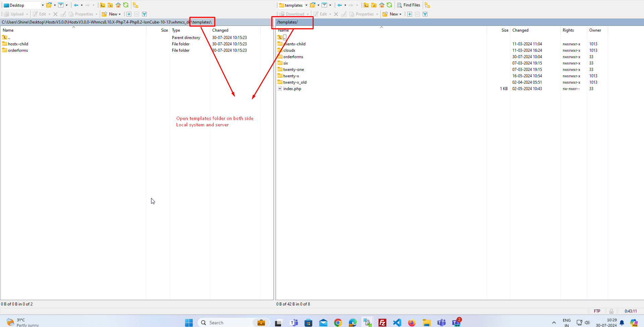
Task: Click the local panel directory tree icon
Action: (x=136, y=5)
